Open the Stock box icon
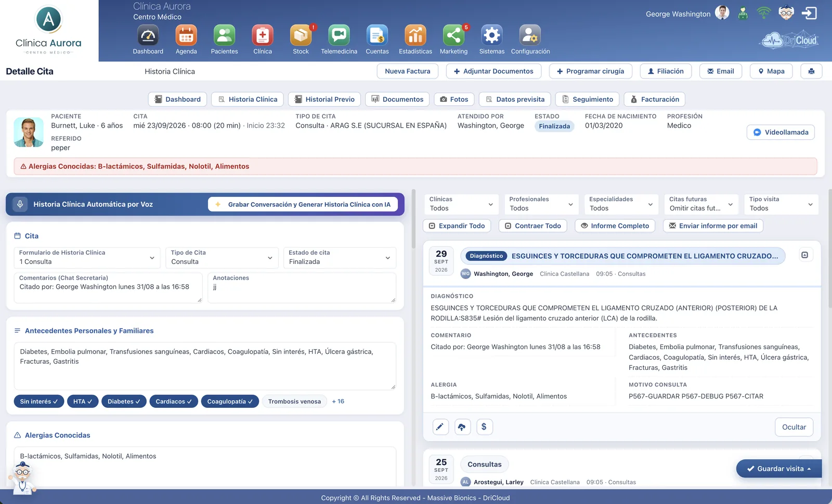832x504 pixels. click(301, 35)
